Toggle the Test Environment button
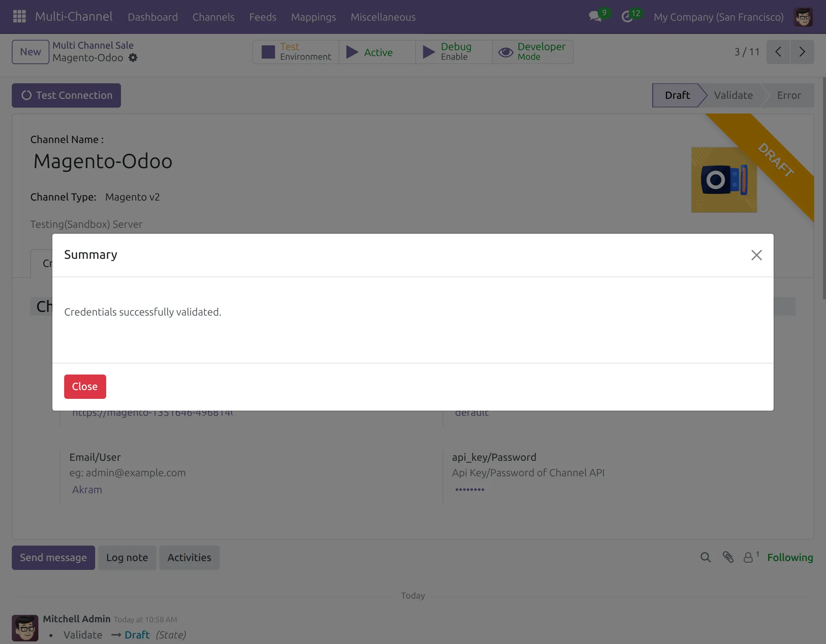This screenshot has height=644, width=826. pos(296,52)
